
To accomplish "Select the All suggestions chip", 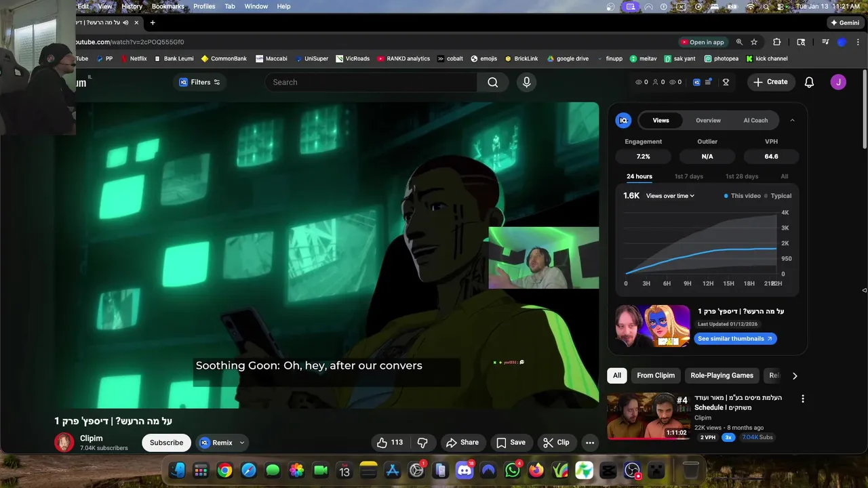I will pyautogui.click(x=617, y=375).
